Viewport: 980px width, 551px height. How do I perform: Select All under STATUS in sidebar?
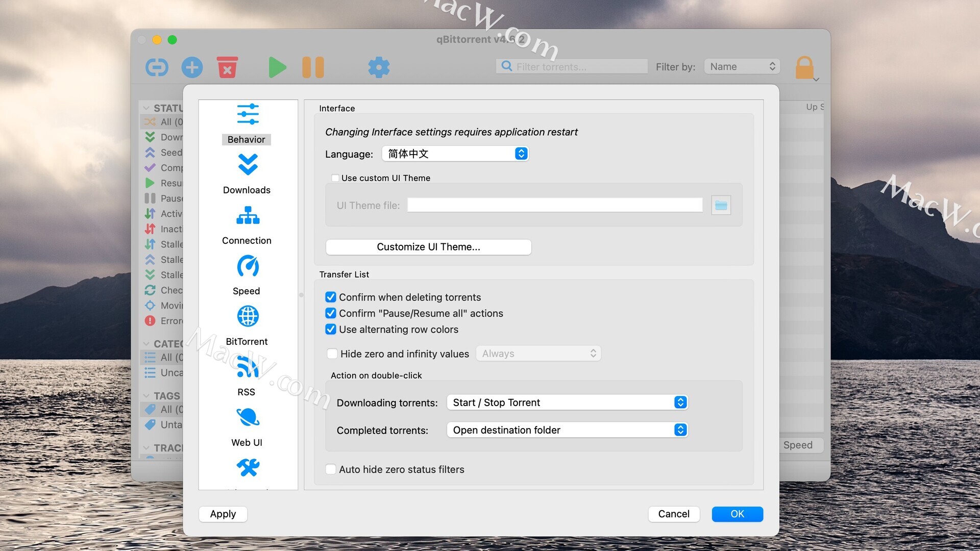click(162, 121)
